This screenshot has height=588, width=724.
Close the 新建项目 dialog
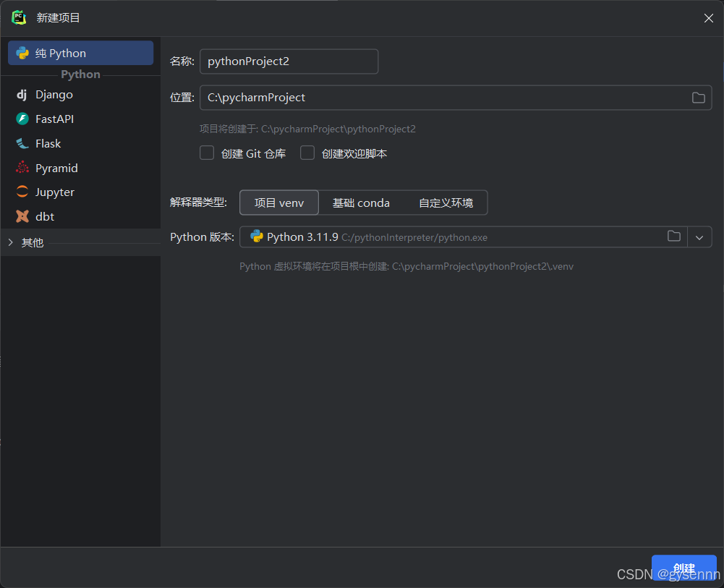coord(709,18)
